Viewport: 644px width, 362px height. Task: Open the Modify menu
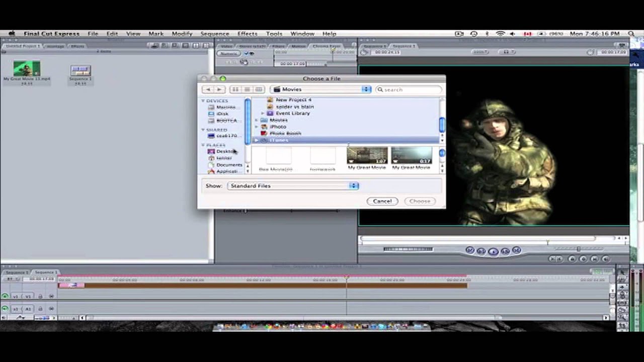[x=182, y=34]
